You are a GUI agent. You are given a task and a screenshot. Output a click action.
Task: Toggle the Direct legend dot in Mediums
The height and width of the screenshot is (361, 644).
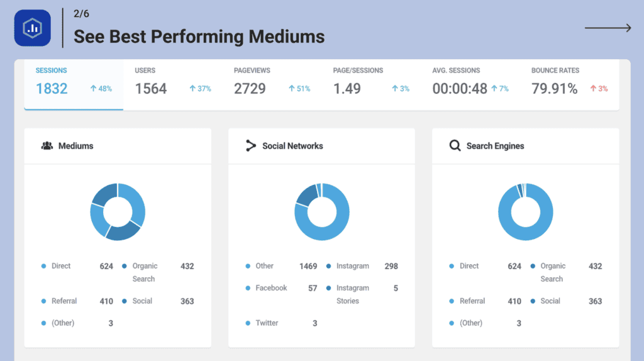click(44, 266)
